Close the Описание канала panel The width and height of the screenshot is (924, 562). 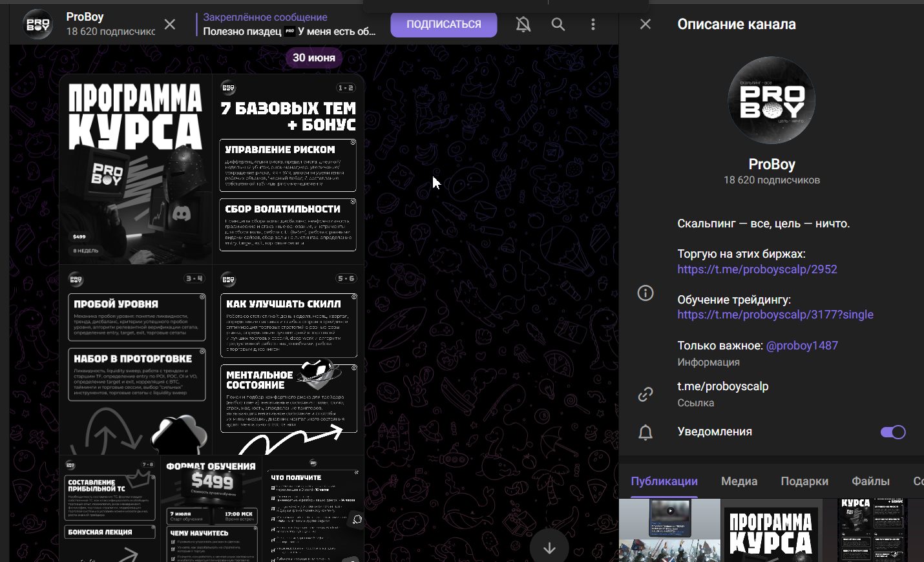point(645,25)
